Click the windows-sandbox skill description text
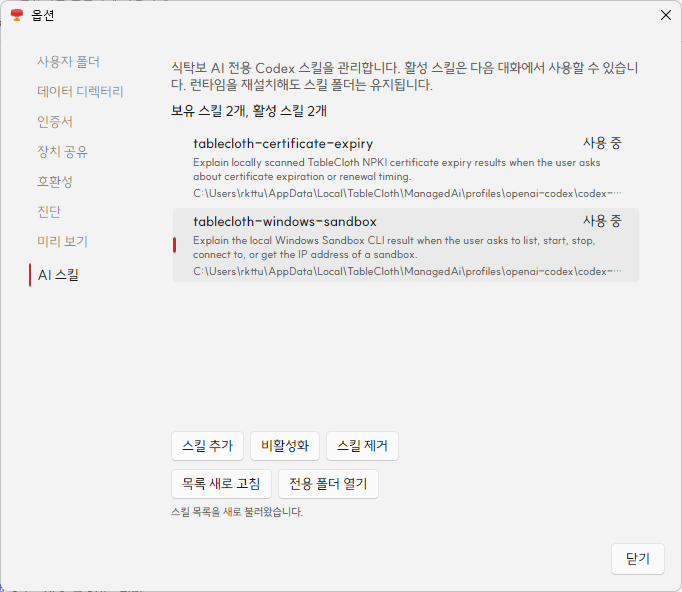Image resolution: width=682 pixels, height=592 pixels. click(x=394, y=247)
